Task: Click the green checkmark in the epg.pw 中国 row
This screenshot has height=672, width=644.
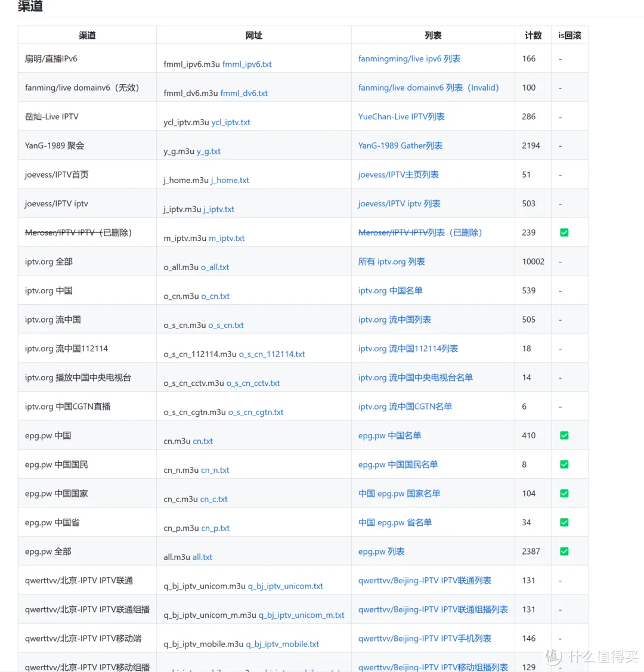Action: (x=564, y=435)
